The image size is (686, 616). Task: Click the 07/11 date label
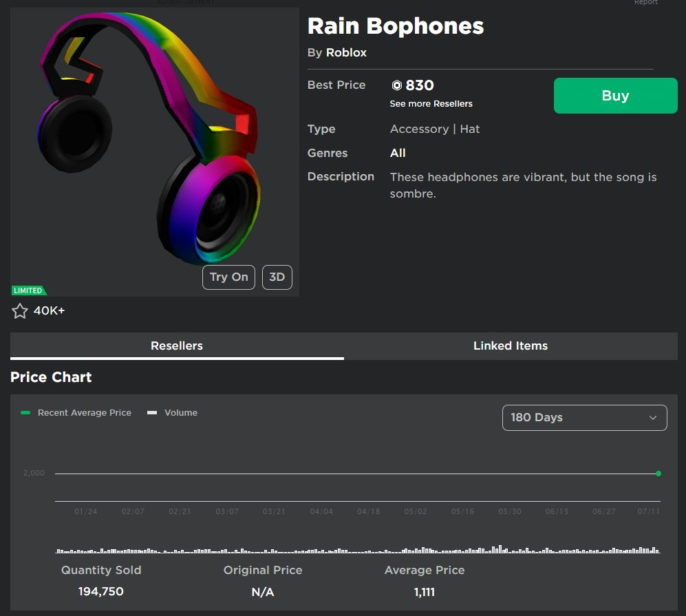(x=648, y=511)
